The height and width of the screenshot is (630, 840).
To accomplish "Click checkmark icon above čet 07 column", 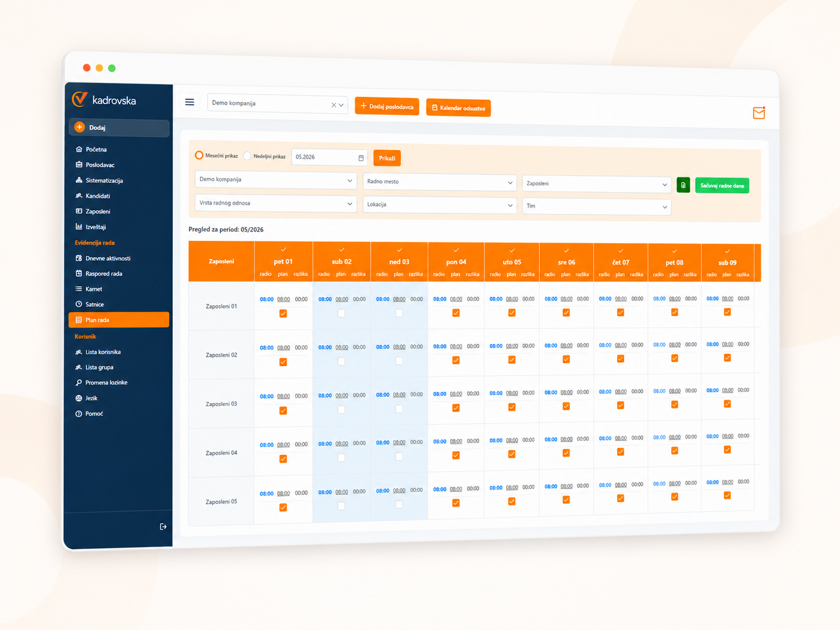I will (621, 251).
